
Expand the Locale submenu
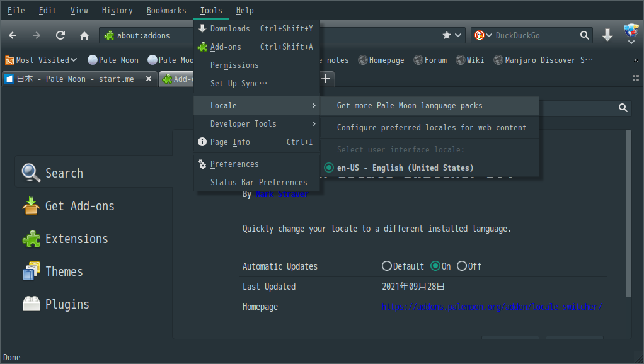pos(256,105)
